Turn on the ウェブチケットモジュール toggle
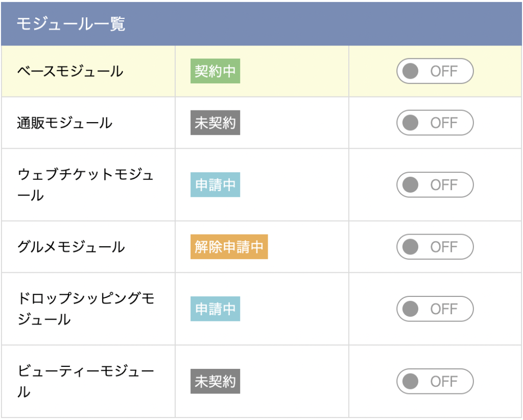Viewport: 523px width, 420px height. [x=435, y=185]
